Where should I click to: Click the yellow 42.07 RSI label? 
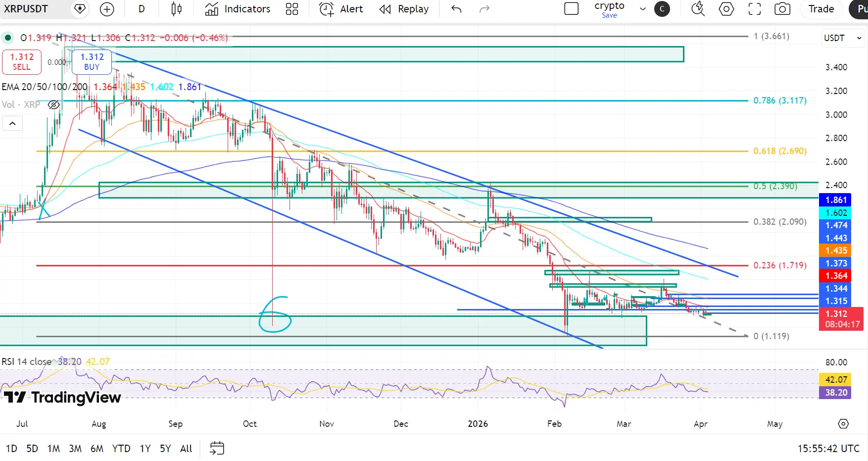click(836, 380)
